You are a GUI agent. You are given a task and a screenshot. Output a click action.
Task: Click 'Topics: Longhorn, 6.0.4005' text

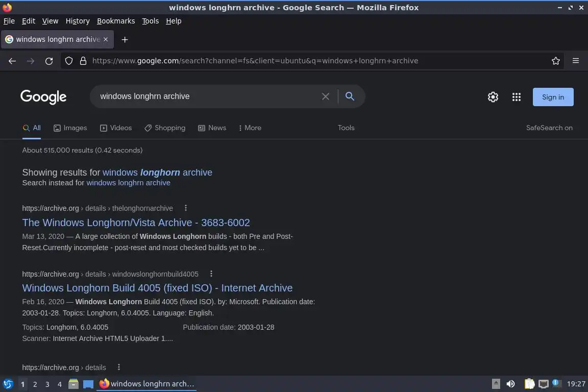(x=65, y=328)
